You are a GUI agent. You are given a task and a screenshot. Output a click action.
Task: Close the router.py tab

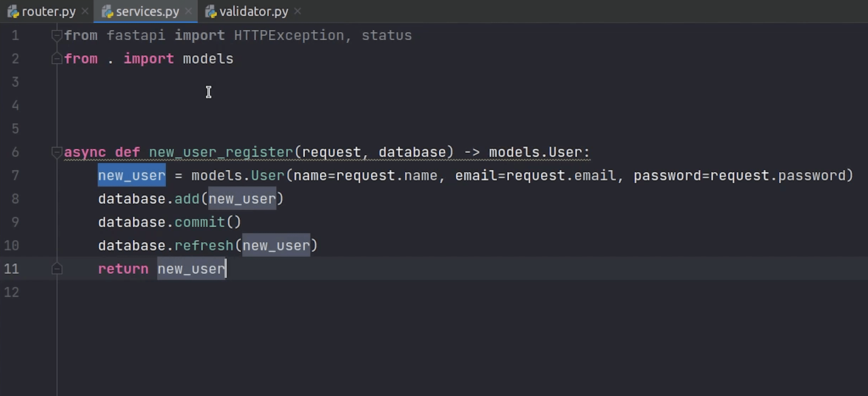85,12
